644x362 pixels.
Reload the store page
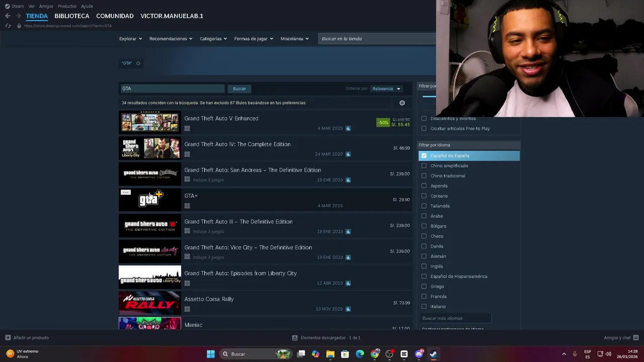click(8, 26)
